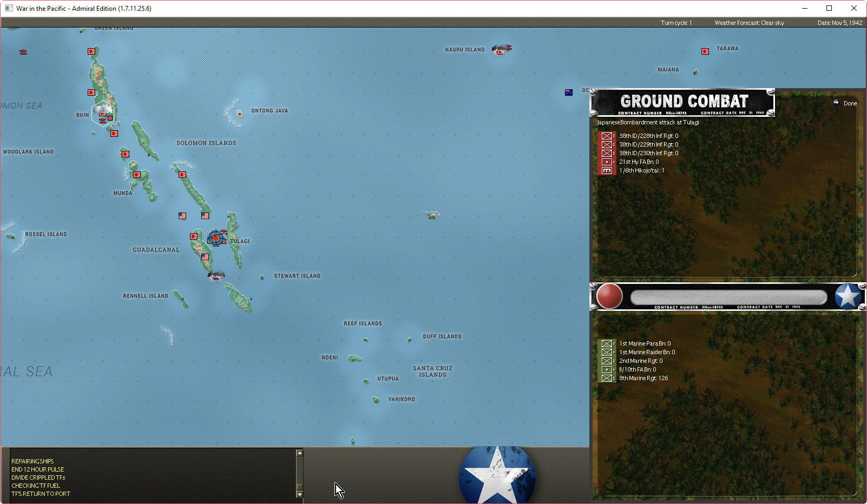Click the large Allied star emblem at bottom

coord(497,475)
